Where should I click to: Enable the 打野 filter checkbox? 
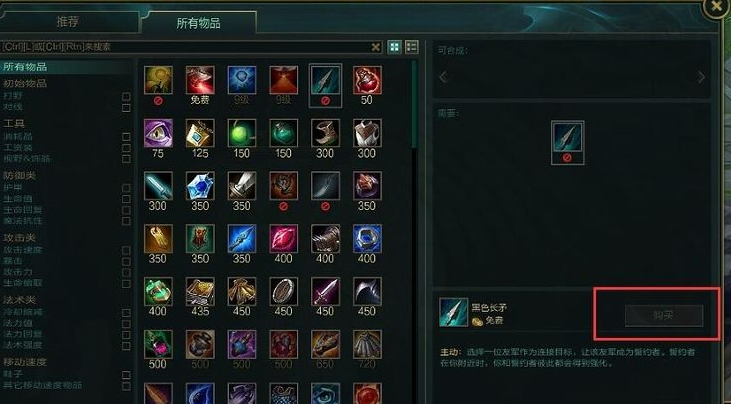(x=126, y=96)
